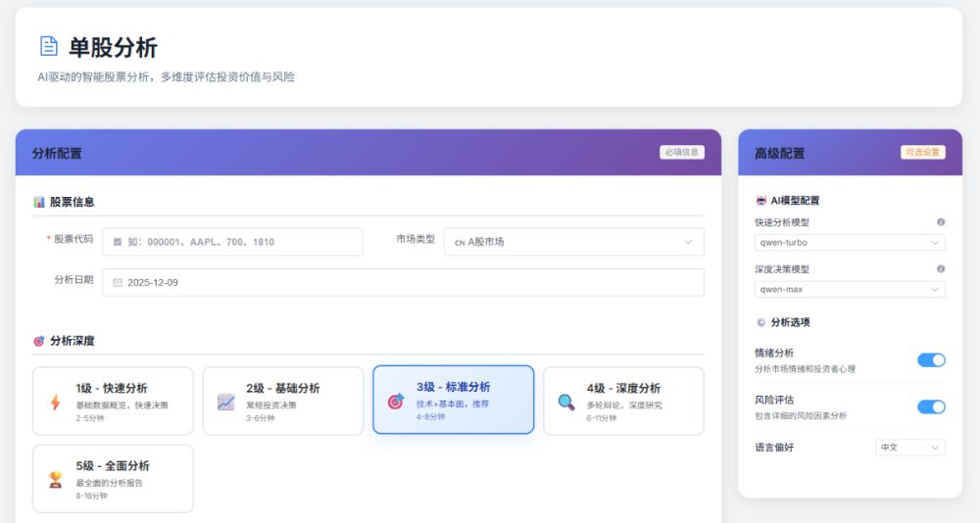The width and height of the screenshot is (980, 523).
Task: Open the 市场类型 A股市场 dropdown
Action: pos(573,242)
